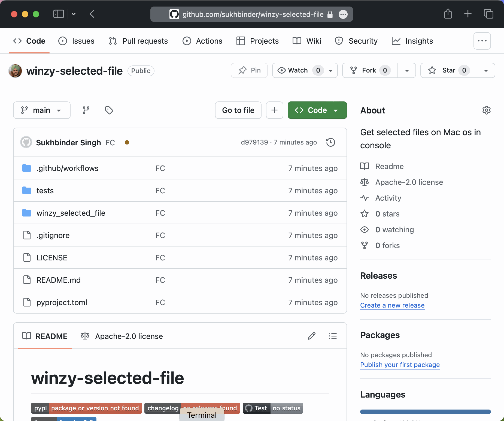Pin this repository
Screen dimensions: 504x421
(249, 70)
